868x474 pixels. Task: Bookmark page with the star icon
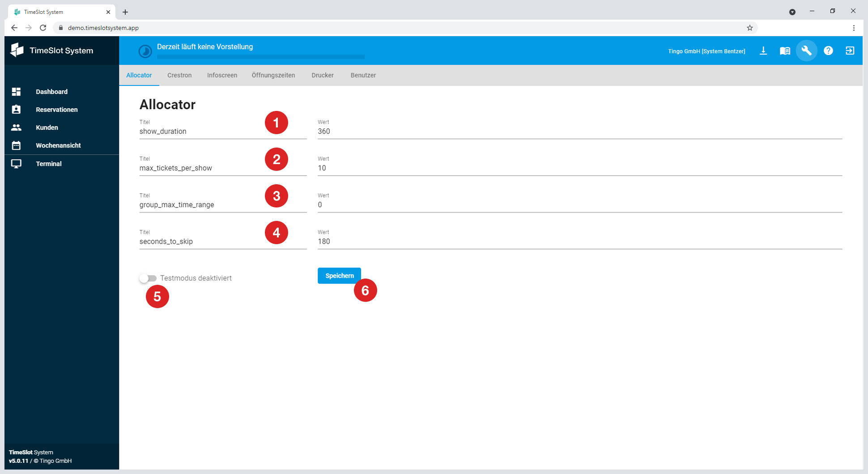tap(750, 28)
